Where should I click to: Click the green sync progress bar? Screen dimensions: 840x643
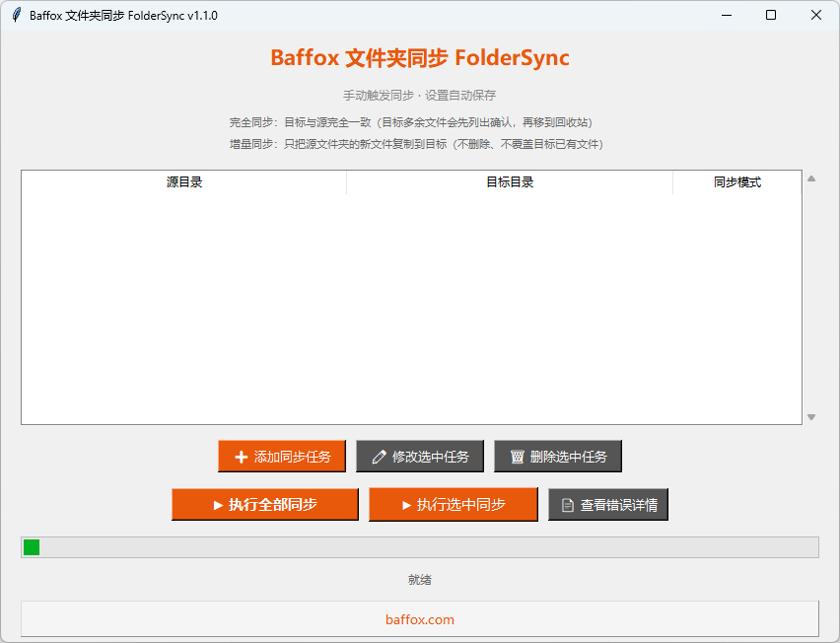(x=420, y=547)
